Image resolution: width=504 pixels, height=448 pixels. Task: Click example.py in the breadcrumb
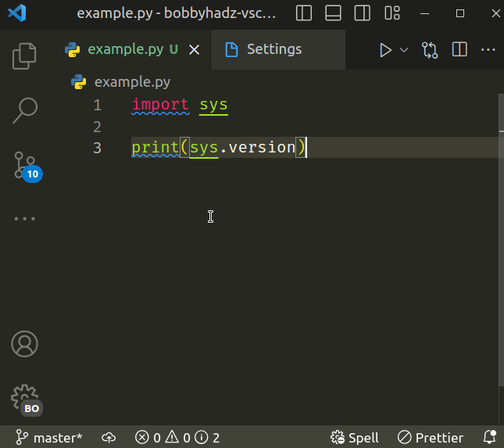pos(132,82)
